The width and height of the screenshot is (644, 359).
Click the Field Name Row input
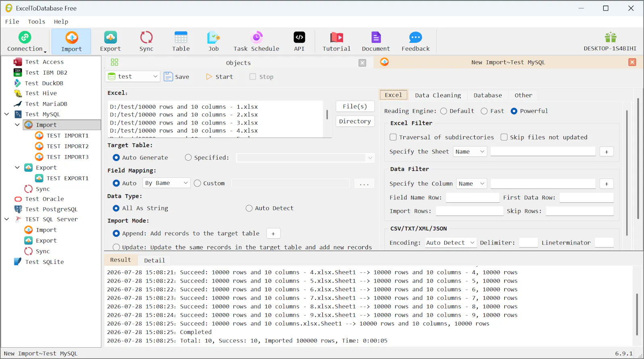(473, 197)
